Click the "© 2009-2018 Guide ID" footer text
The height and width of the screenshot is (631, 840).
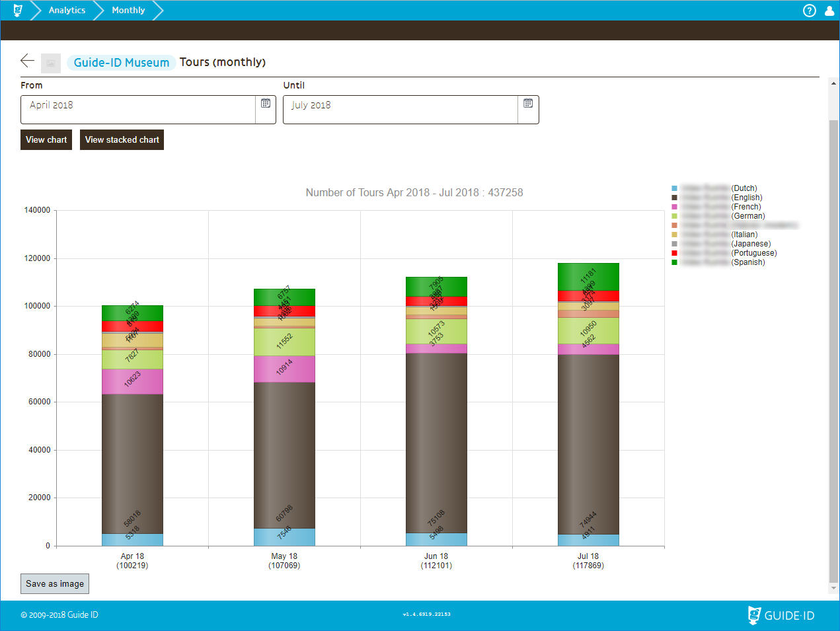coord(59,614)
